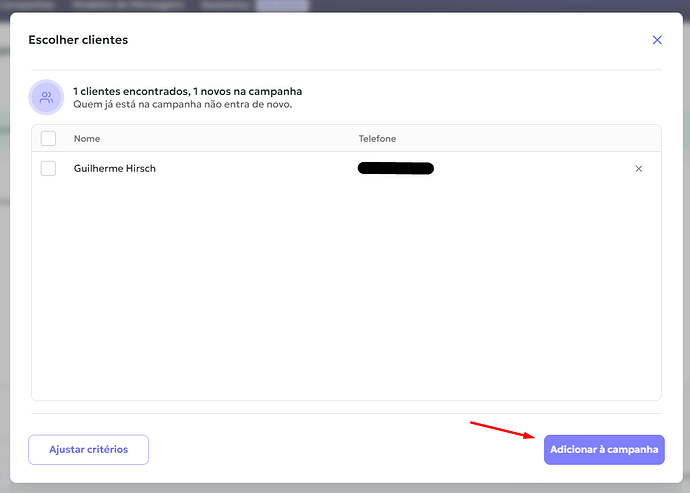Click the redacted phone number cell

pos(396,169)
